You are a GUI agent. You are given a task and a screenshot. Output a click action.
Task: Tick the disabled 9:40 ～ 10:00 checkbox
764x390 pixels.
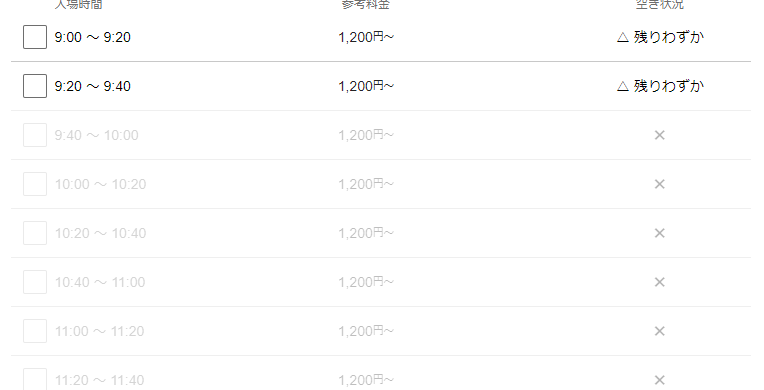(x=35, y=135)
